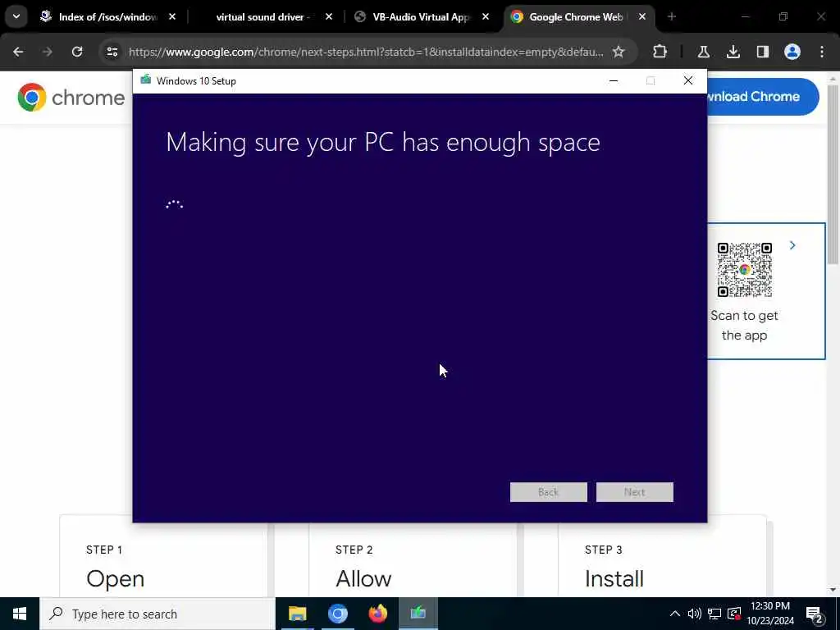
Task: Bookmark this page with the star icon
Action: click(x=619, y=52)
